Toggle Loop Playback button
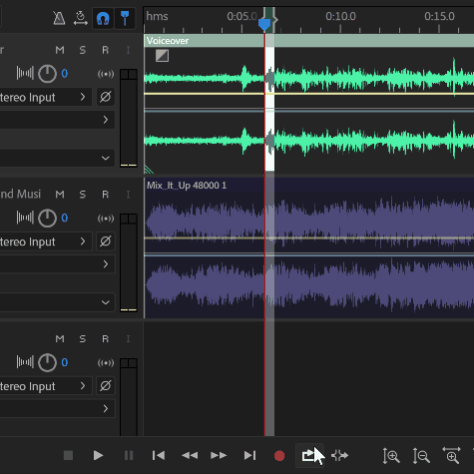The width and height of the screenshot is (474, 474). click(x=309, y=455)
